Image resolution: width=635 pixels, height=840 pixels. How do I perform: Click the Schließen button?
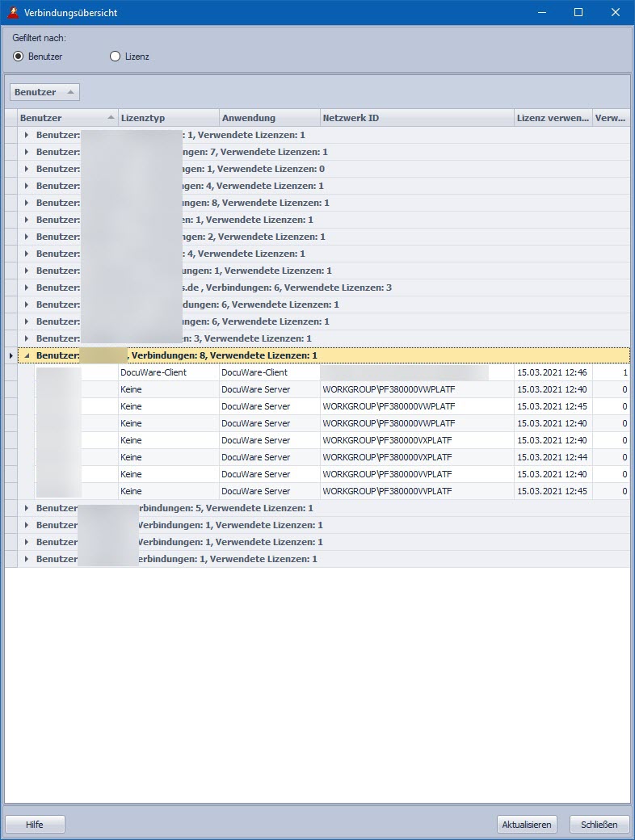click(x=599, y=825)
